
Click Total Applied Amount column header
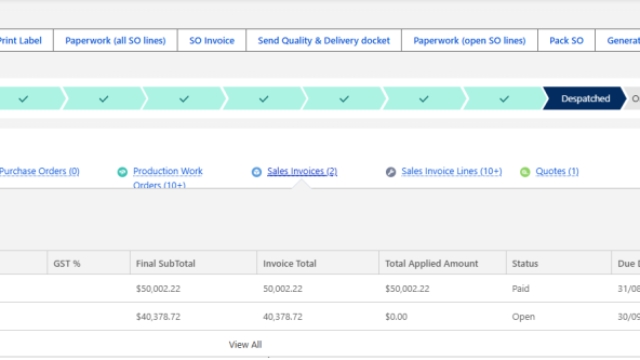click(442, 263)
